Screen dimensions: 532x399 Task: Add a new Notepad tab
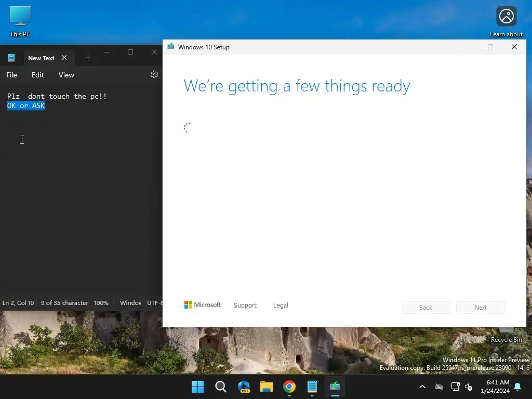click(88, 58)
